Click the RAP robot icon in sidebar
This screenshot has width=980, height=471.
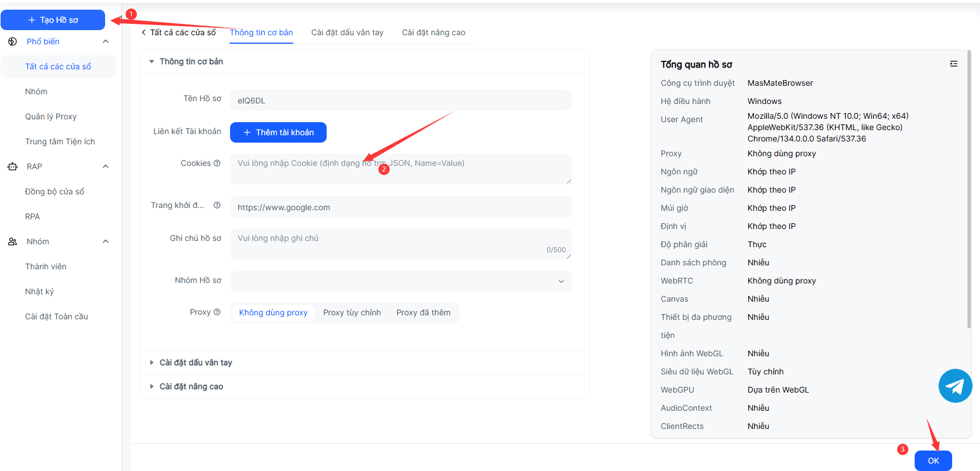coord(12,166)
